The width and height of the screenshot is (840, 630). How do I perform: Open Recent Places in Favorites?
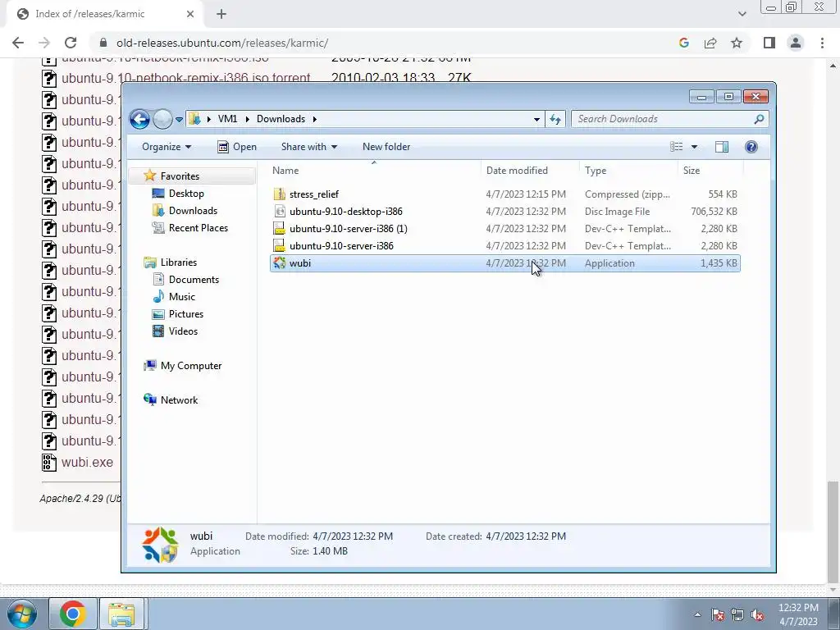[199, 228]
